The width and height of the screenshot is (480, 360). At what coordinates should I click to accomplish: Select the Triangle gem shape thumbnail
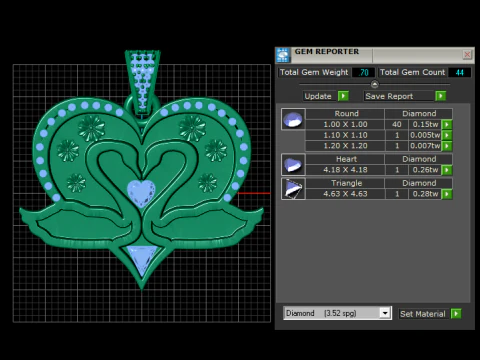tap(293, 189)
